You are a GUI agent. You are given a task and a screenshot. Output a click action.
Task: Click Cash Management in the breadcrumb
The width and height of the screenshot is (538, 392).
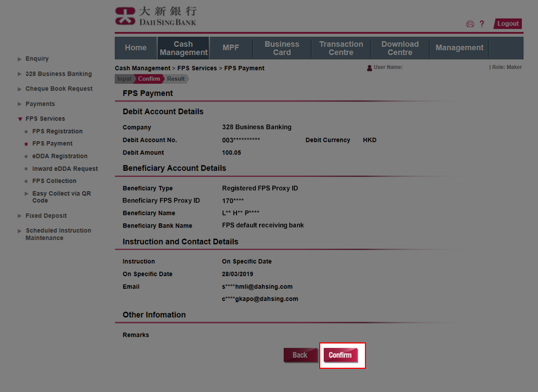click(x=142, y=68)
